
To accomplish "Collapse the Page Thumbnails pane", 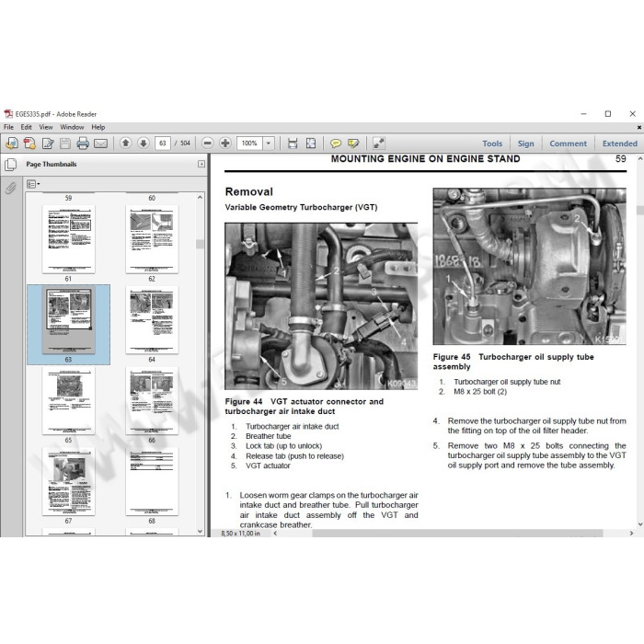I will (x=201, y=164).
